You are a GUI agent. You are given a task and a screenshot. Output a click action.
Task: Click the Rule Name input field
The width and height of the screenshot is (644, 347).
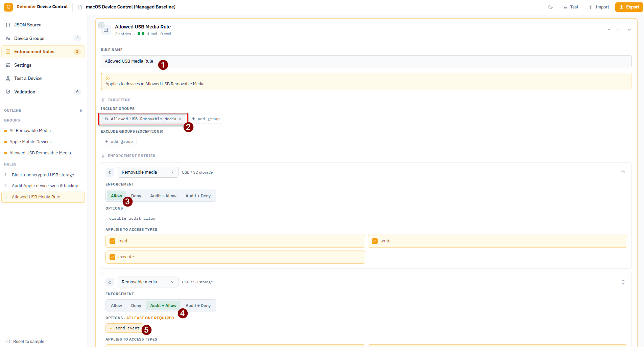(366, 61)
